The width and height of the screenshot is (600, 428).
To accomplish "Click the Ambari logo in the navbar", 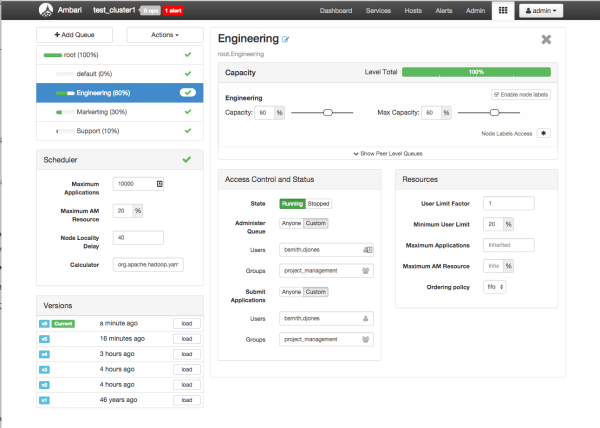I will point(47,10).
